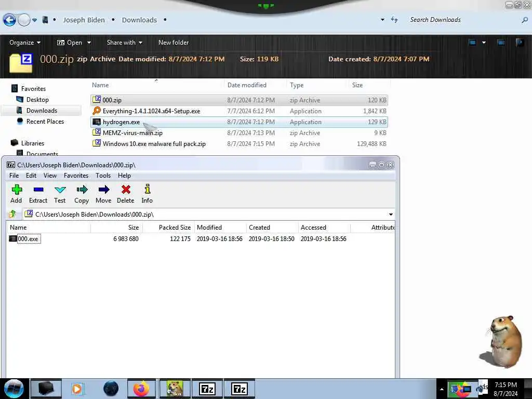The image size is (532, 399).
Task: Open the media player taskbar icon
Action: click(77, 389)
